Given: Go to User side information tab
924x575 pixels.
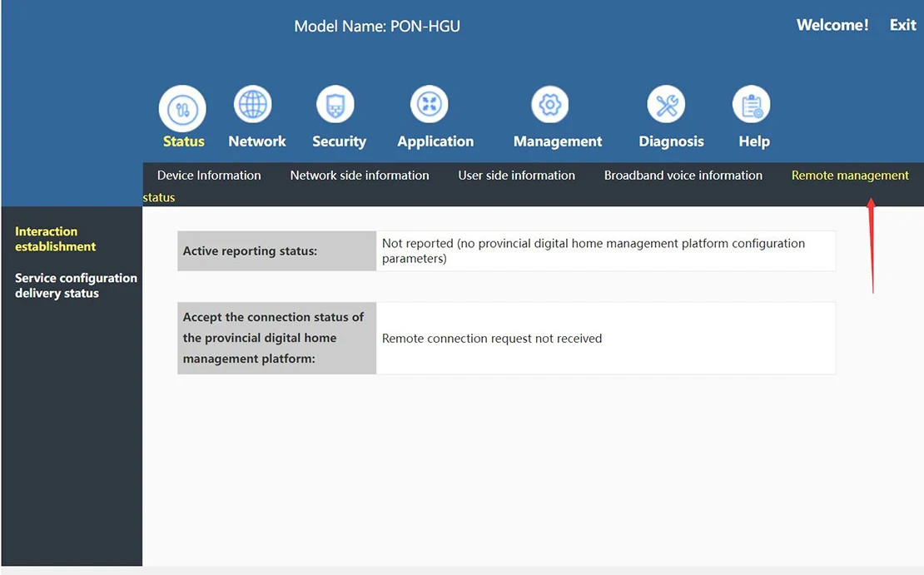Looking at the screenshot, I should click(516, 176).
